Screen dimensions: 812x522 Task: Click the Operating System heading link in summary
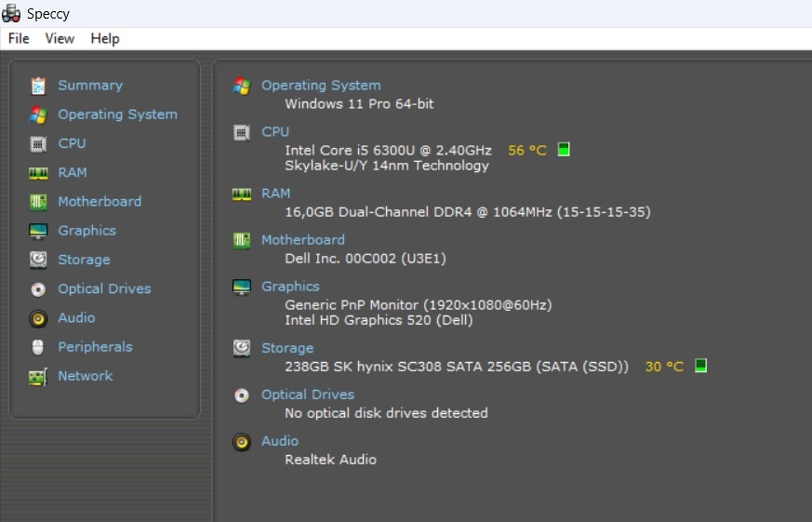321,86
